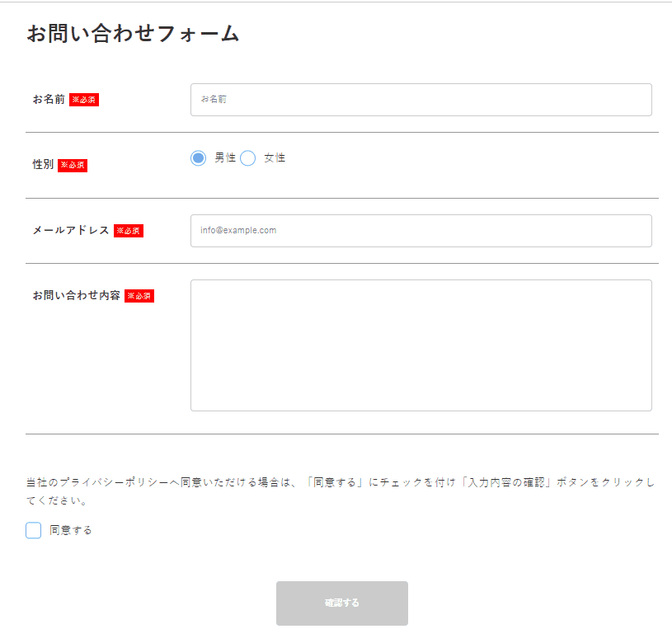Focus the お問い合わせ内容 text area

coord(421,345)
